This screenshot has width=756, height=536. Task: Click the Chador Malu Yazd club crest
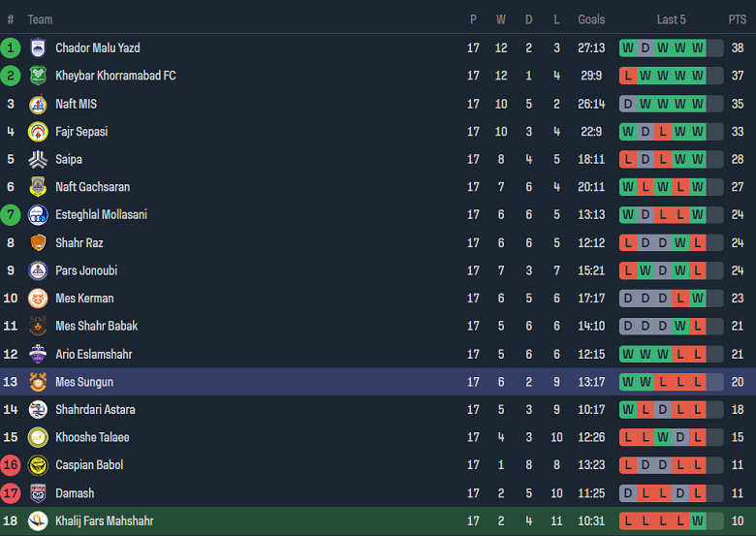point(38,47)
